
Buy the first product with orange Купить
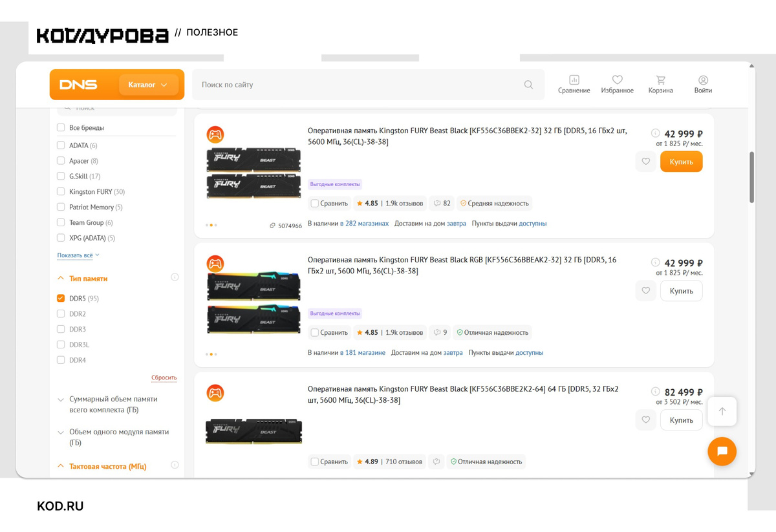[681, 162]
